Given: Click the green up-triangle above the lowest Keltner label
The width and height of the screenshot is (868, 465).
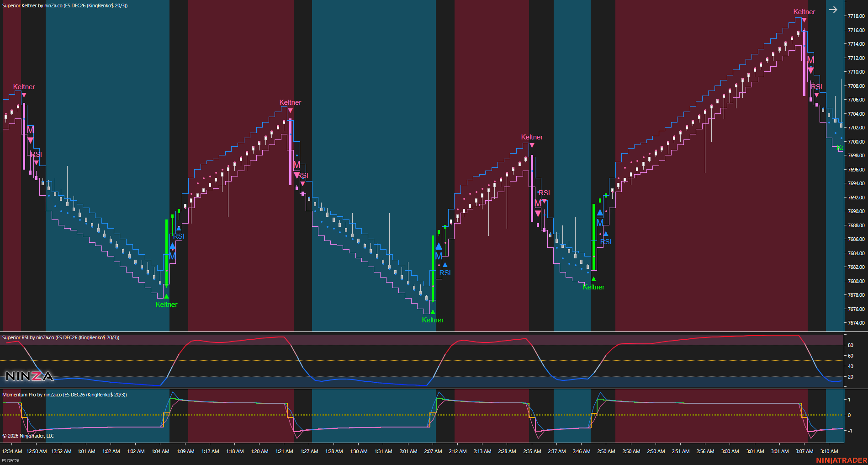Looking at the screenshot, I should [433, 312].
